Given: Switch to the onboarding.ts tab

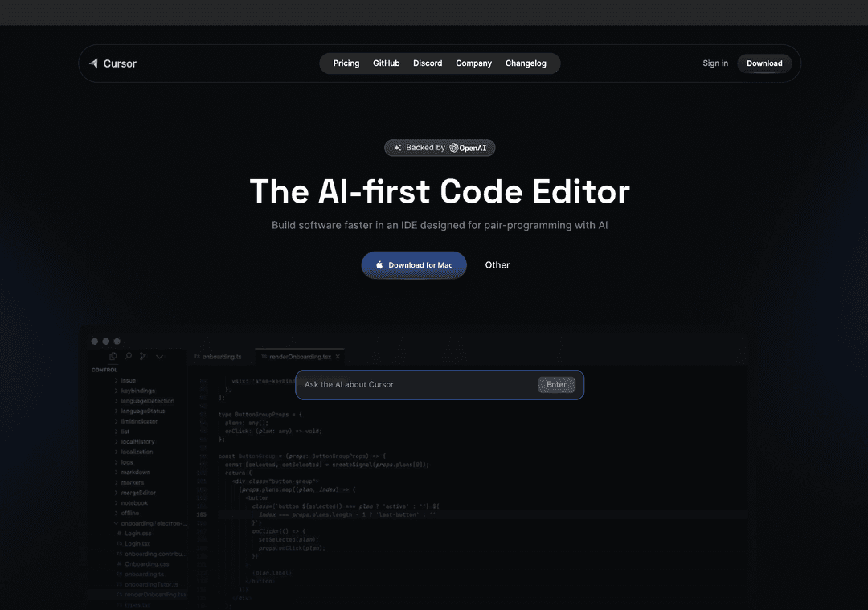Looking at the screenshot, I should 221,356.
